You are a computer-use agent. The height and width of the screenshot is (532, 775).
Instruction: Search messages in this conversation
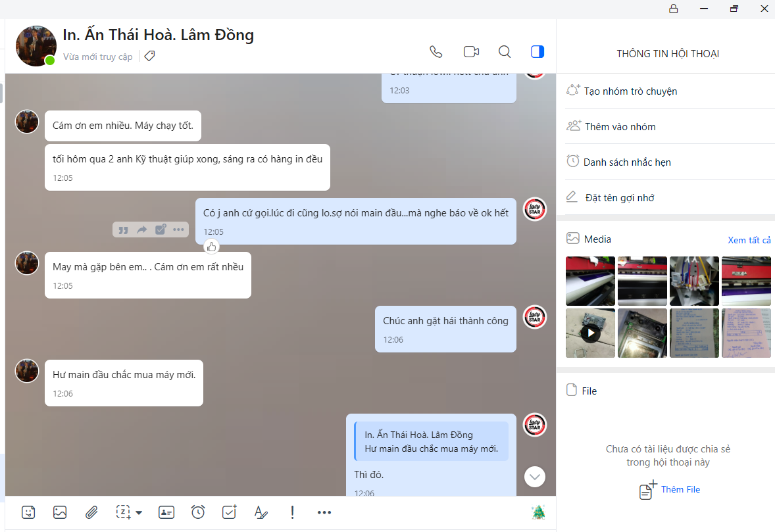[x=505, y=52]
